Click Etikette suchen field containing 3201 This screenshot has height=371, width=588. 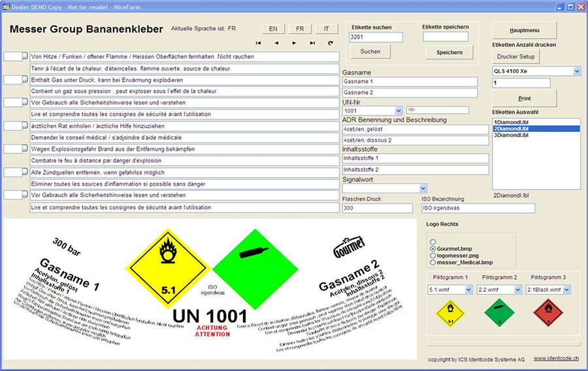(376, 37)
